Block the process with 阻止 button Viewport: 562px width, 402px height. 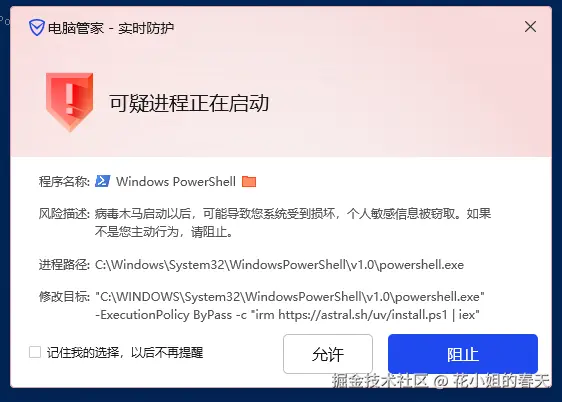(463, 354)
